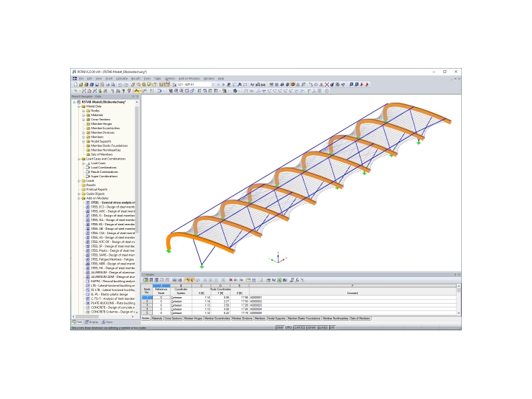Open the Window menu
The image size is (532, 399).
click(x=209, y=78)
